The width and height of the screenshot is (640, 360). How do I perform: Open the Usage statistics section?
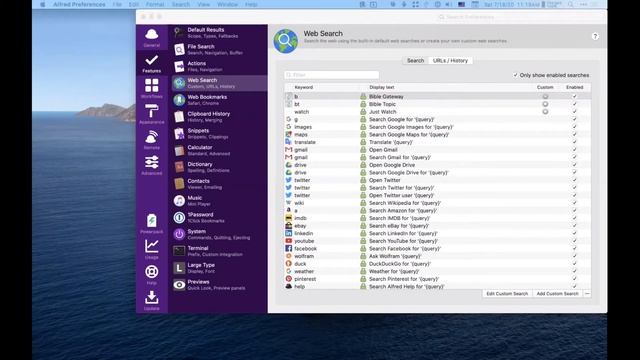click(x=151, y=249)
